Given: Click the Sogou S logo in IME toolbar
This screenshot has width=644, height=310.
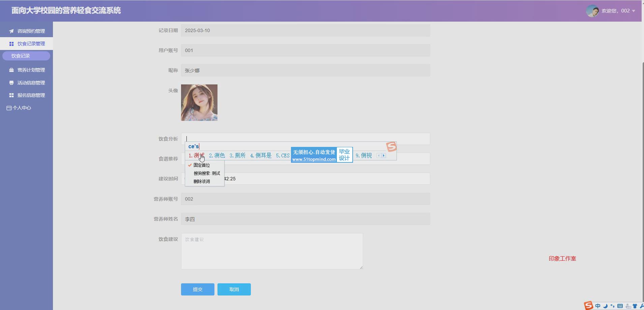Looking at the screenshot, I should click(x=589, y=306).
